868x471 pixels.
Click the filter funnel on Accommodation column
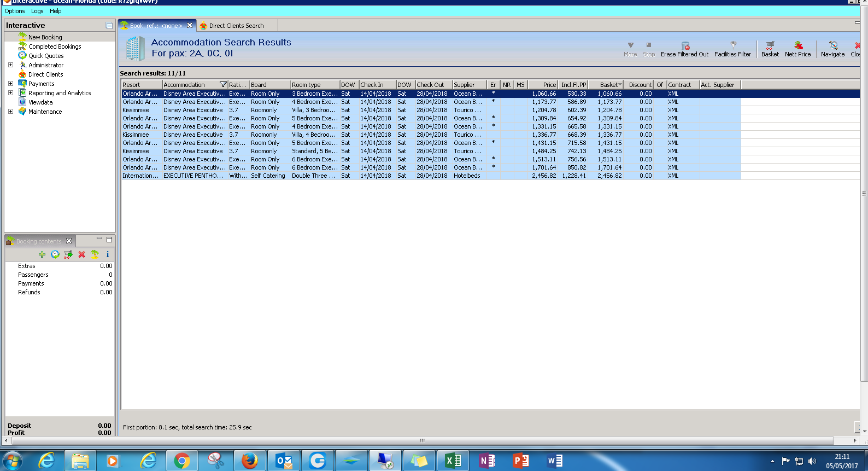(223, 85)
